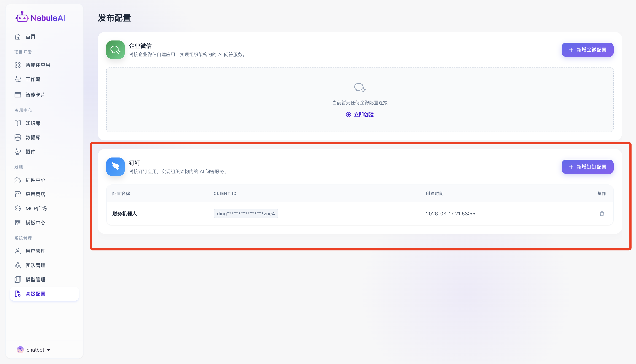This screenshot has height=364, width=636.
Task: Open 知识库 from the sidebar
Action: click(x=33, y=123)
